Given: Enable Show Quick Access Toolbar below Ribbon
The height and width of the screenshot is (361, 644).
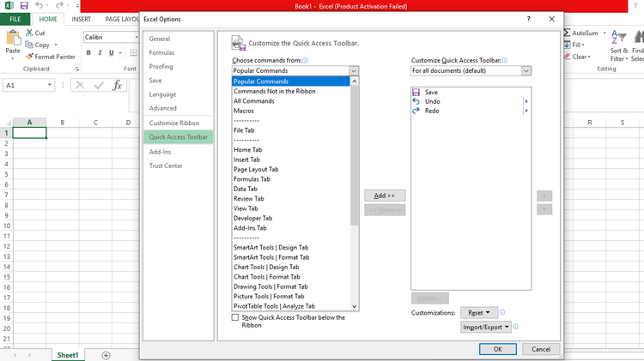Looking at the screenshot, I should click(235, 317).
